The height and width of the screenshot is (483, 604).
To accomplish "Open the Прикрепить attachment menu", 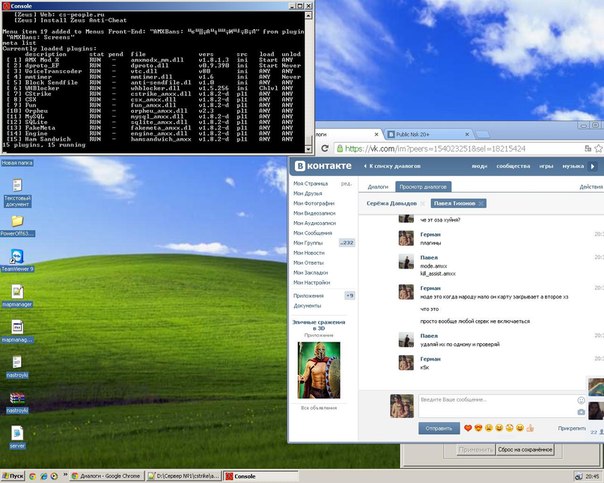I will click(x=572, y=428).
